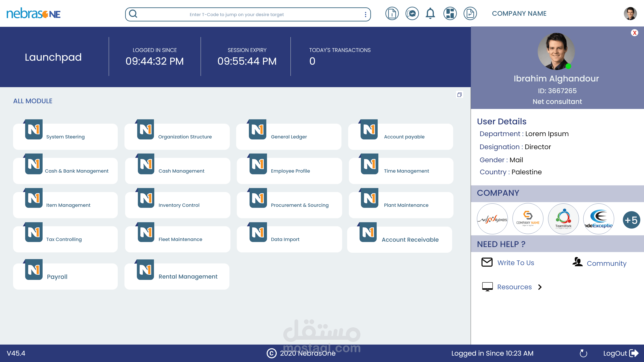Click the Write To Us link
Viewport: 644px width, 362px height.
coord(516,263)
